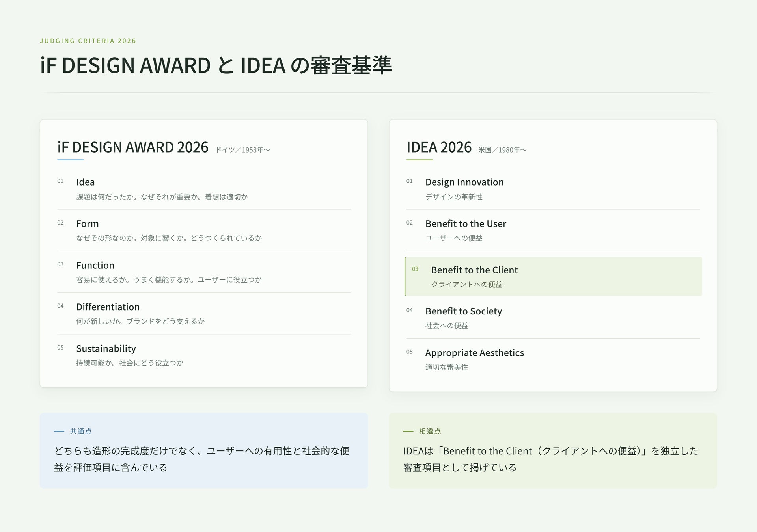Click the number 03 beside Benefit to the Client
This screenshot has height=532, width=757.
tap(415, 269)
